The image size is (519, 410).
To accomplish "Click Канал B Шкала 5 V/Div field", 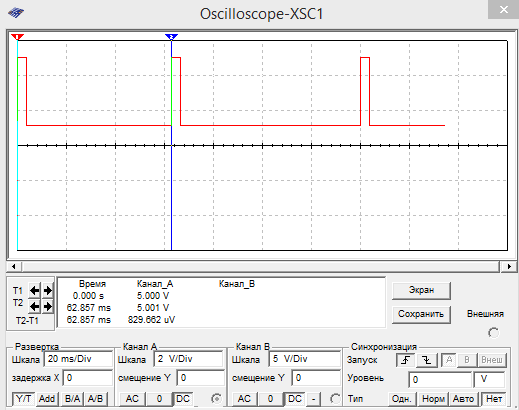I will coord(304,359).
